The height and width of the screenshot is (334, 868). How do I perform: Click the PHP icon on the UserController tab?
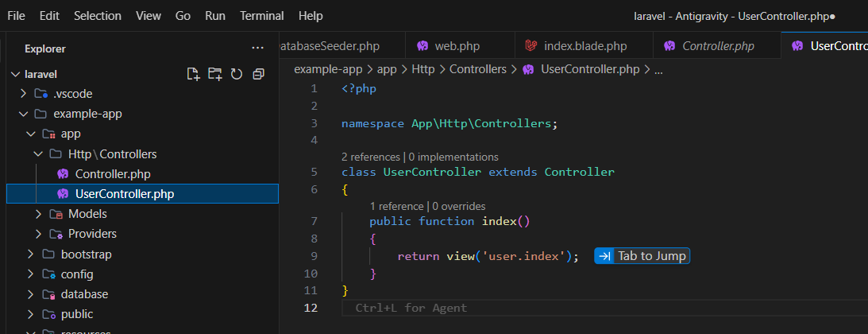tap(797, 46)
